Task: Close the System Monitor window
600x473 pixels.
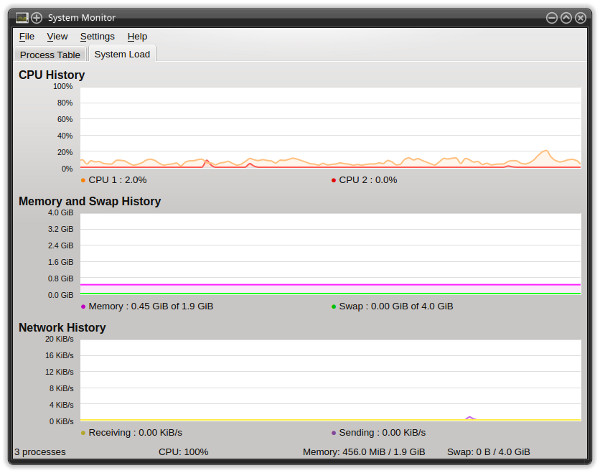Action: click(580, 18)
